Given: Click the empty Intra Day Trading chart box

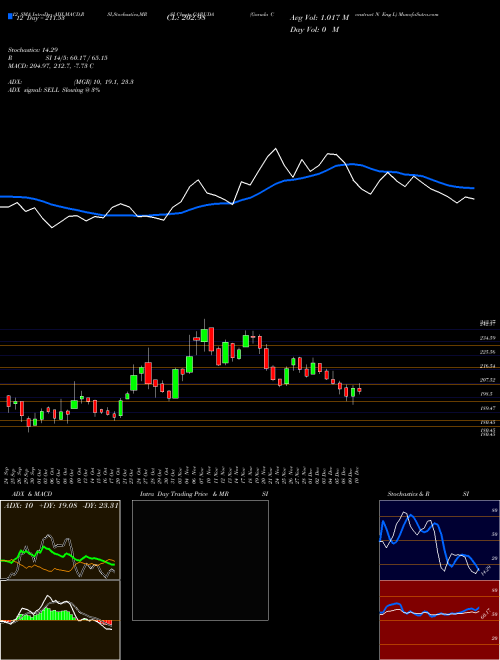Looking at the screenshot, I should coord(200,560).
